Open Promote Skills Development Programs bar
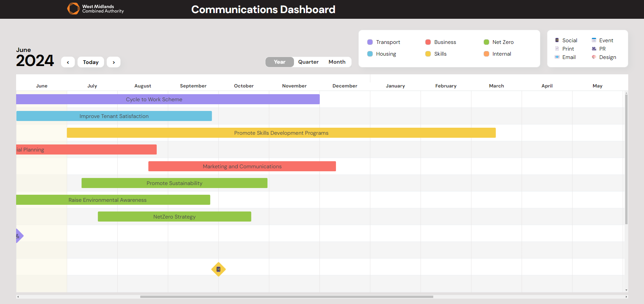This screenshot has height=304, width=644. (281, 133)
